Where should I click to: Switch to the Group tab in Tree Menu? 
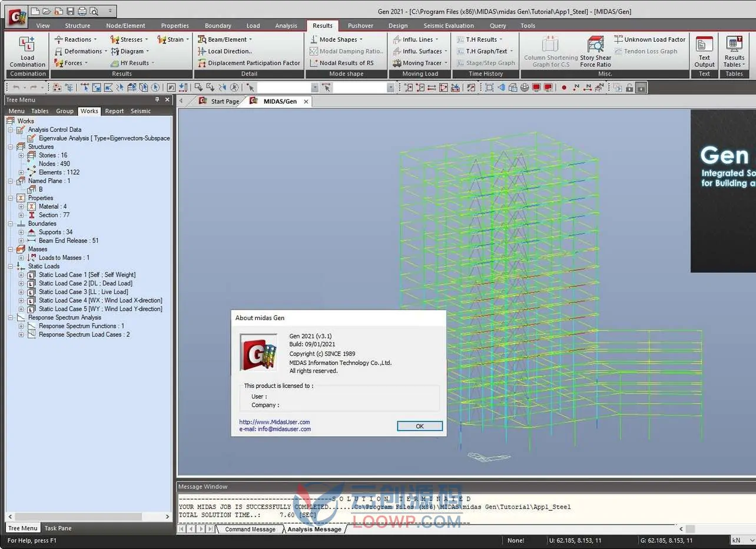click(x=65, y=111)
